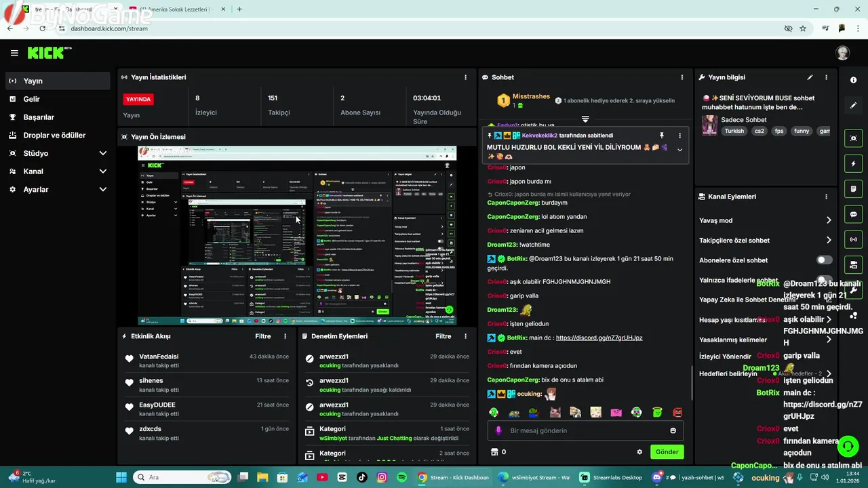
Task: Unpin the pinned chat message
Action: pyautogui.click(x=662, y=136)
